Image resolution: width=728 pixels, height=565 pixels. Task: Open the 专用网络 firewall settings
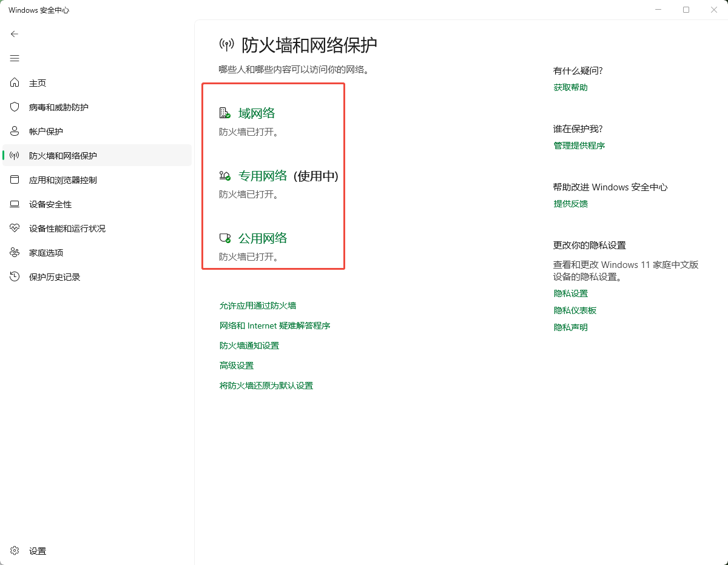tap(263, 176)
